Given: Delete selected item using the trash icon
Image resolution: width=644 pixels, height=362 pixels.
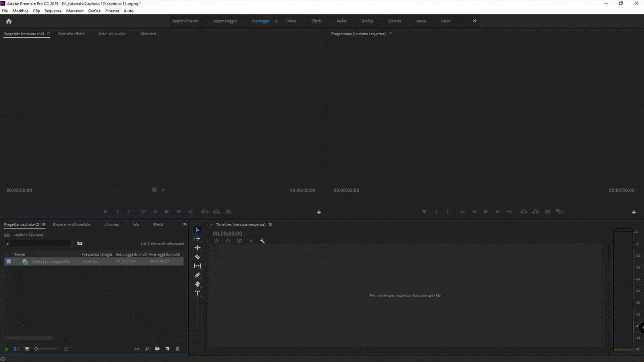Looking at the screenshot, I should 177,348.
